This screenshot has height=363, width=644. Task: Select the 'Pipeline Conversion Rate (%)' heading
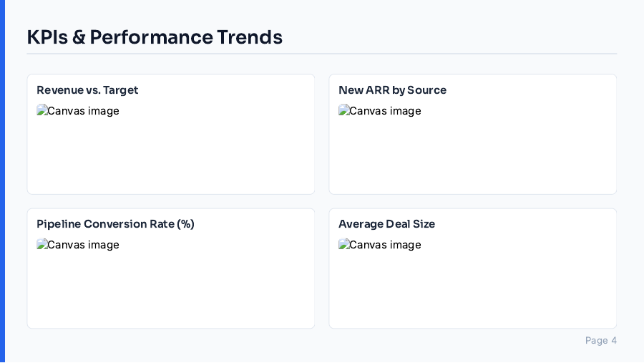[115, 224]
